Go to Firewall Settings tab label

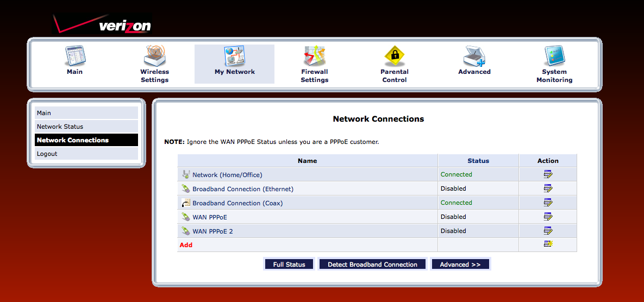(314, 76)
